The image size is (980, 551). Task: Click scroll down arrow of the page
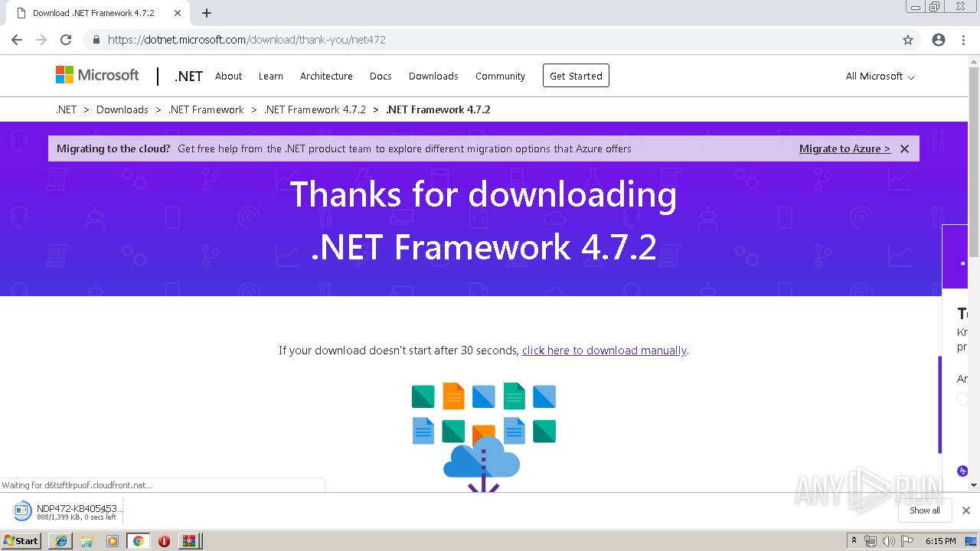click(974, 485)
